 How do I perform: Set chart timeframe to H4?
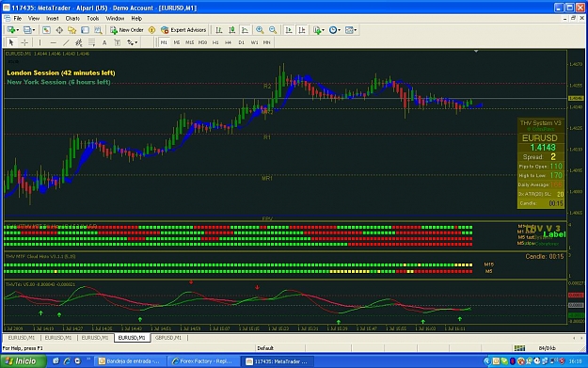click(228, 42)
